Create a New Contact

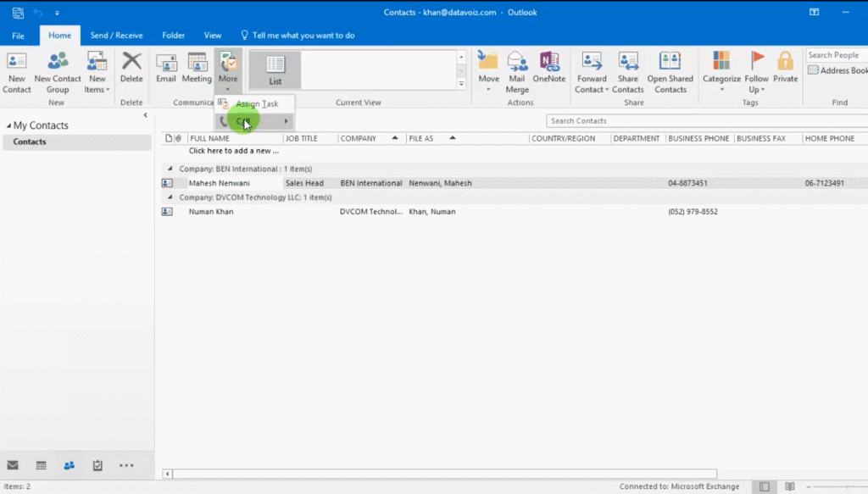point(17,73)
